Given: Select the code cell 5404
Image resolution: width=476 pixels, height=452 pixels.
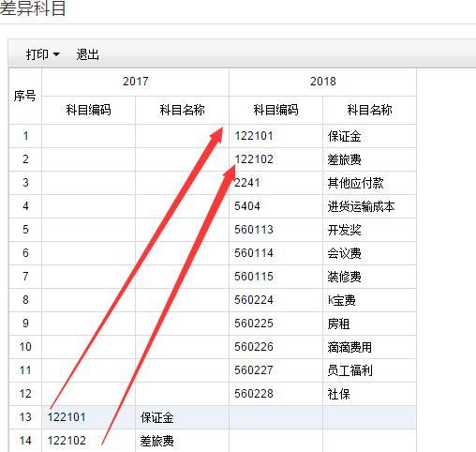Looking at the screenshot, I should tap(275, 206).
